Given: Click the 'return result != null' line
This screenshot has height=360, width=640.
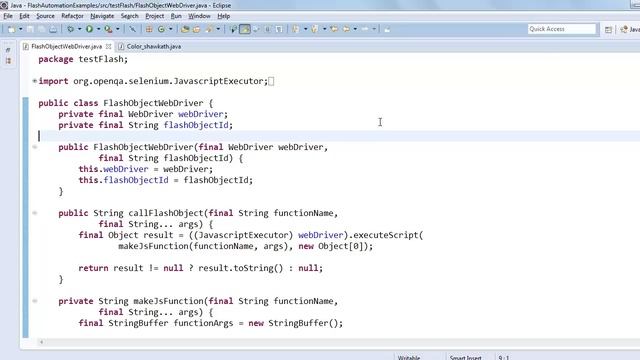Looking at the screenshot, I should [200, 268].
